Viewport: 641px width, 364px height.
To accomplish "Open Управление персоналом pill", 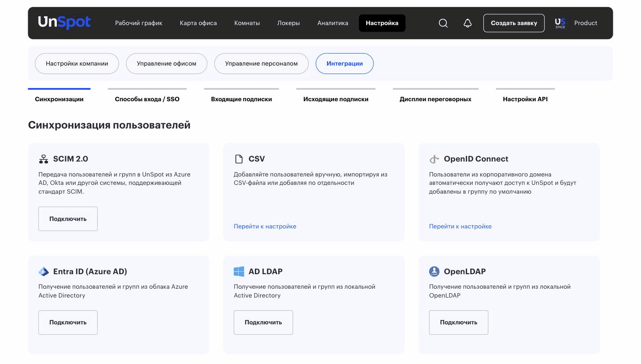I will tap(262, 63).
